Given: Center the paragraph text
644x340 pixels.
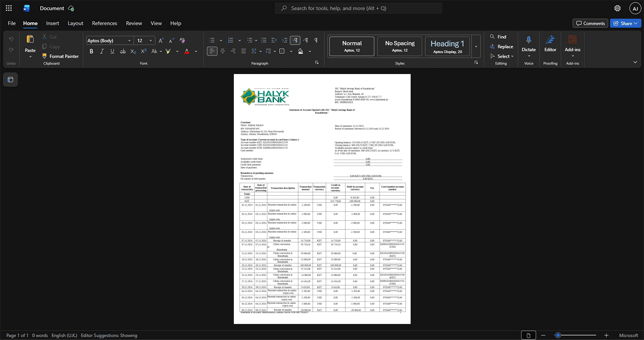Looking at the screenshot, I should (x=223, y=51).
